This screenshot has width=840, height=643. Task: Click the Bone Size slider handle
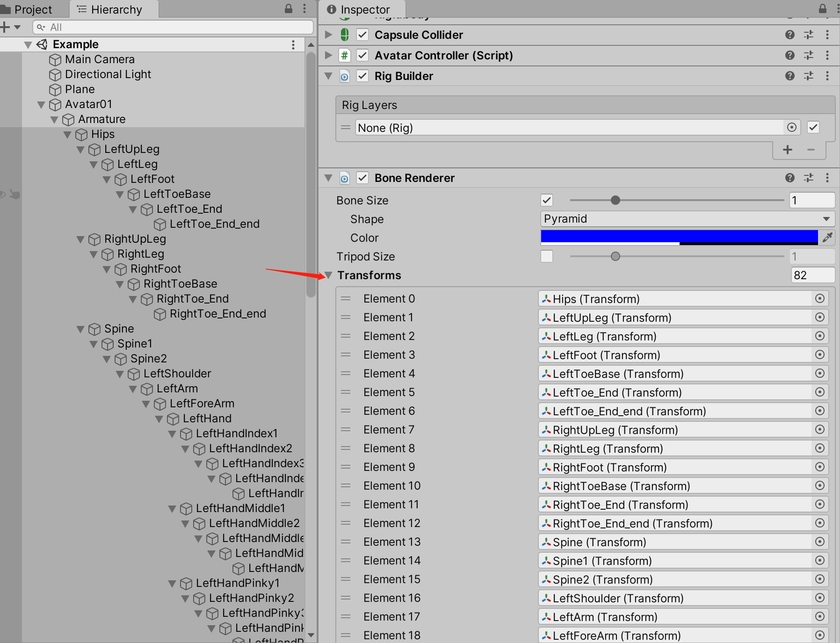[x=616, y=200]
